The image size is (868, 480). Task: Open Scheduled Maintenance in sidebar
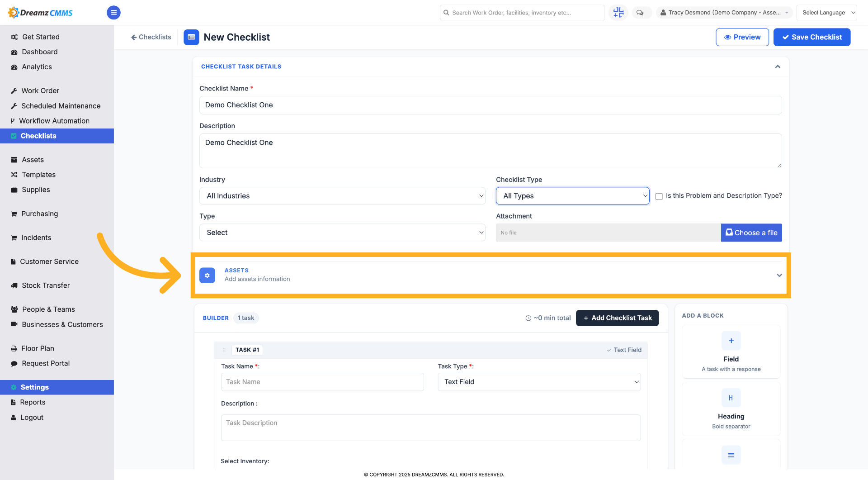coord(57,106)
